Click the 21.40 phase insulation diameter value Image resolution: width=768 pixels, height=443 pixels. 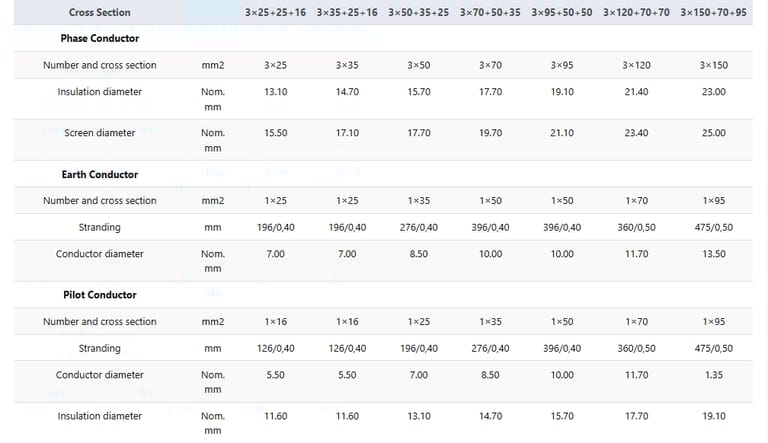tap(636, 92)
